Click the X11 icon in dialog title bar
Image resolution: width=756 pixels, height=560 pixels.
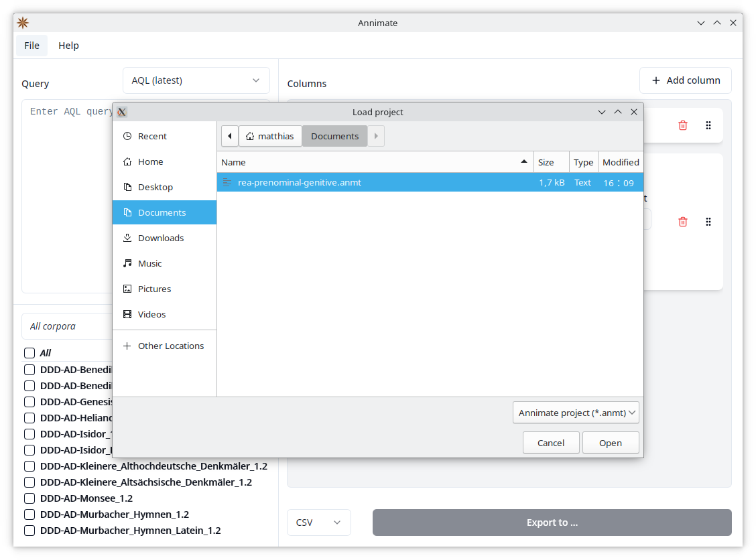click(121, 113)
